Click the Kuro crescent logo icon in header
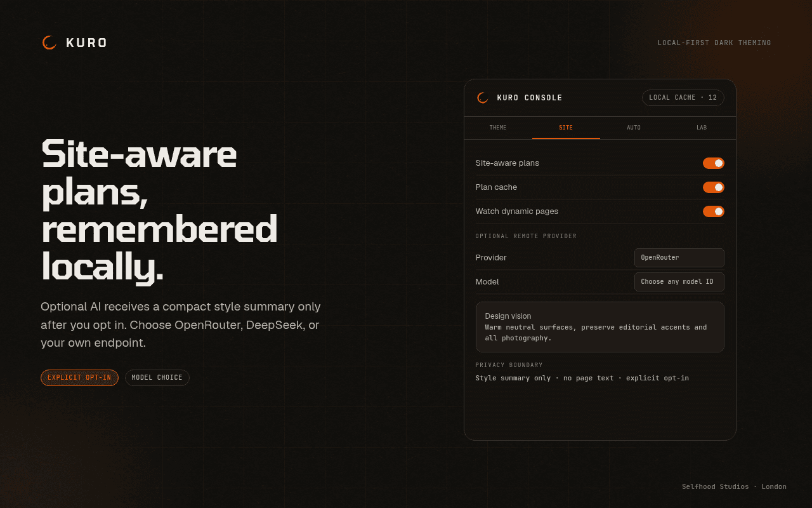 tap(49, 43)
